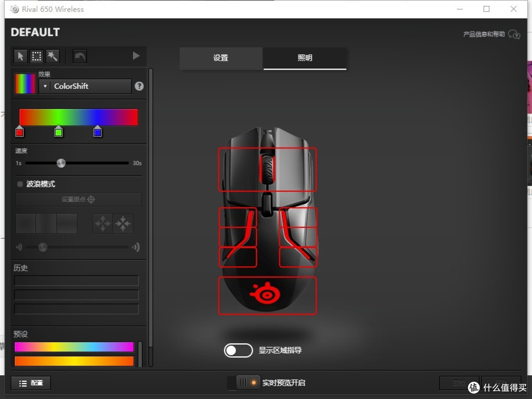Open the ColorShift effect dropdown
532x399 pixels.
(x=85, y=86)
